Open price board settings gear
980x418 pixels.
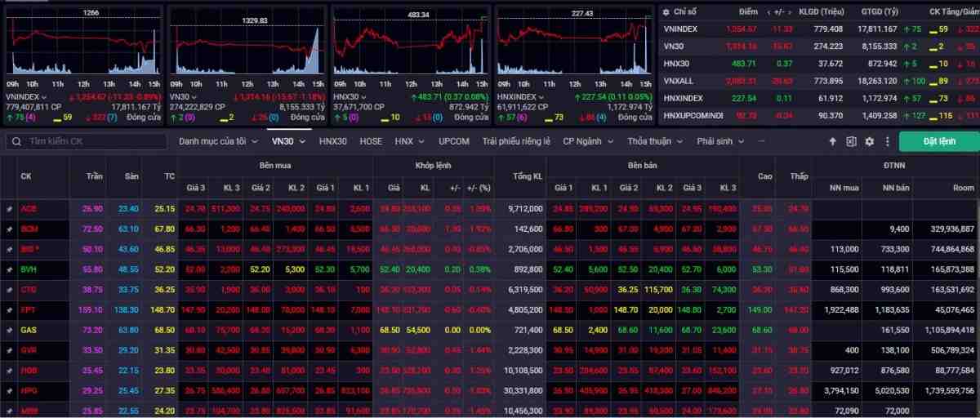click(869, 141)
